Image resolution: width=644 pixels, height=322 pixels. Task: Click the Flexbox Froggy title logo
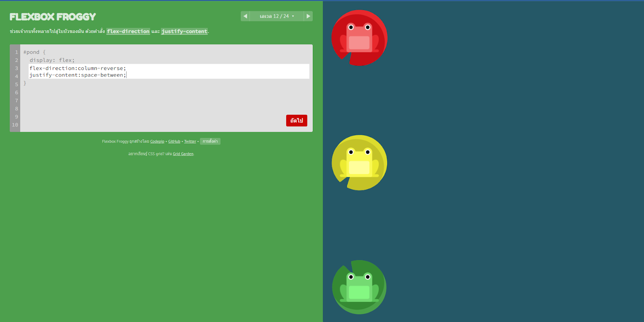point(53,17)
